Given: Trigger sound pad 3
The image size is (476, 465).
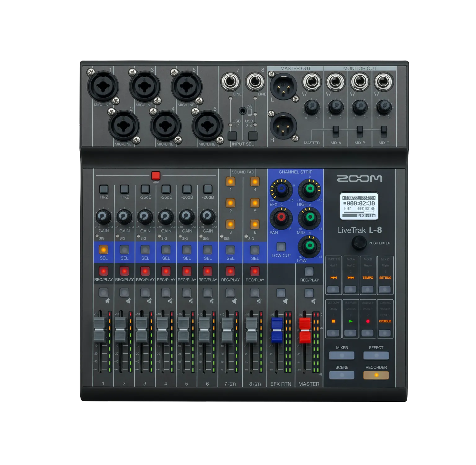Looking at the screenshot, I should coord(230,224).
